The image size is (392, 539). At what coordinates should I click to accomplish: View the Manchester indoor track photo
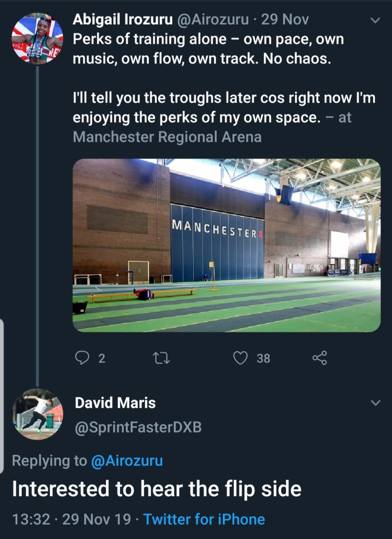226,245
